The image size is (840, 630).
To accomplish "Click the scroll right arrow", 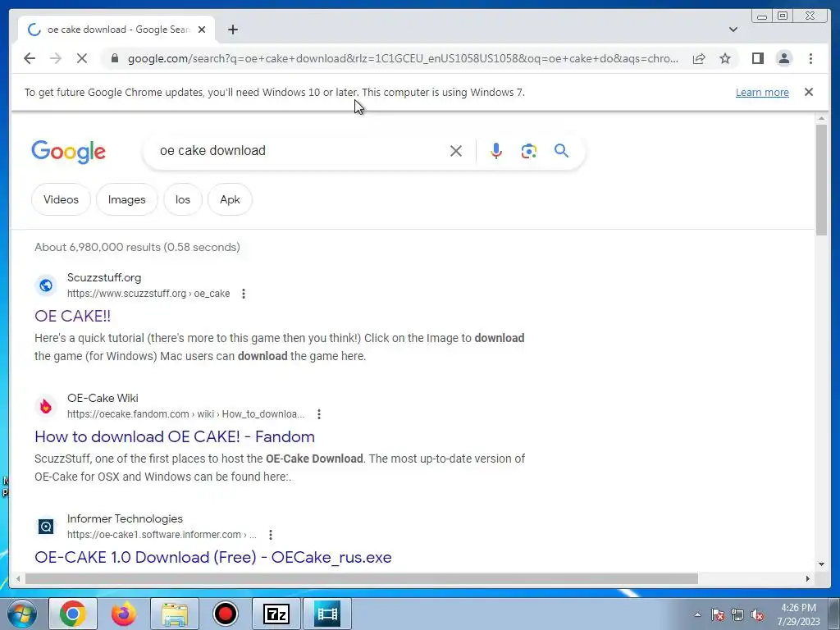I will click(x=808, y=578).
